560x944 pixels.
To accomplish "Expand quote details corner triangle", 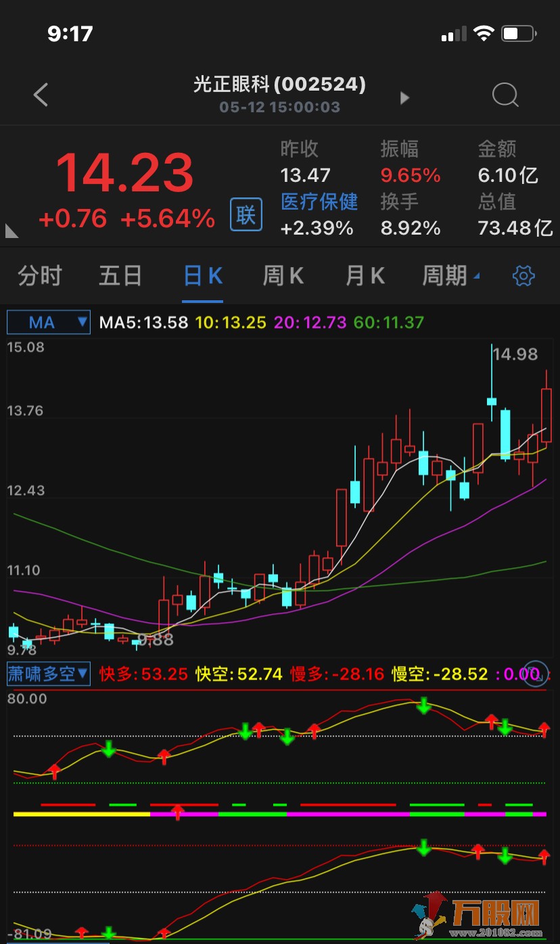I will coord(11,231).
